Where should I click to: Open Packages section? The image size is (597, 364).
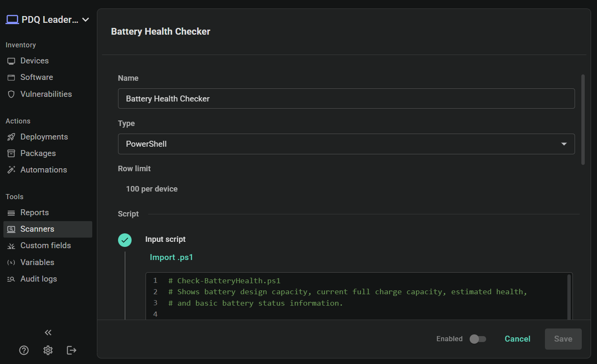[x=38, y=153]
